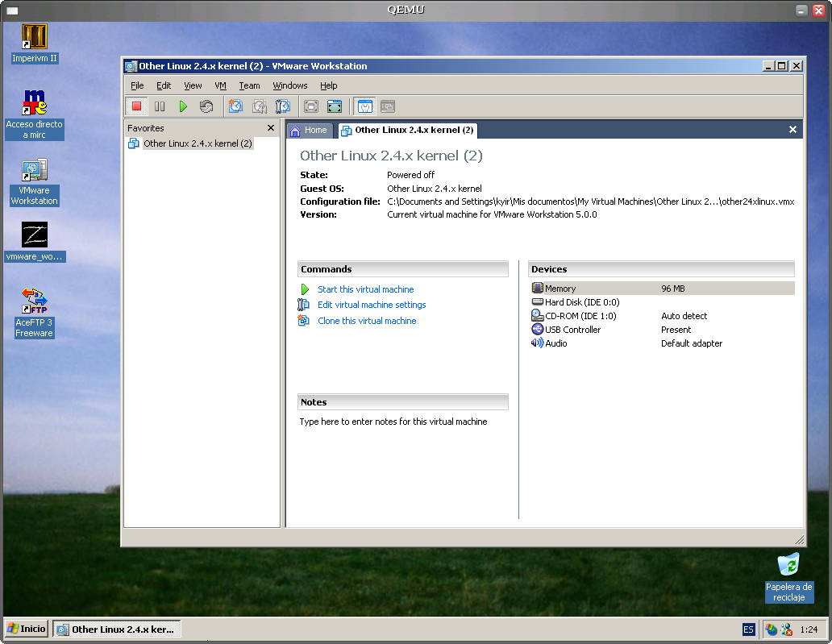The width and height of the screenshot is (832, 644).
Task: Click the last toolbar icon after the sidebar toggle
Action: (388, 106)
